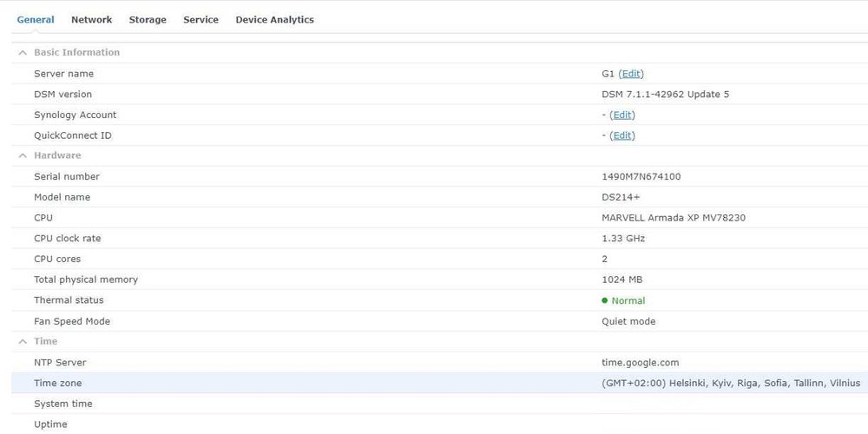
Task: Collapse the Time section chevron
Action: point(23,341)
